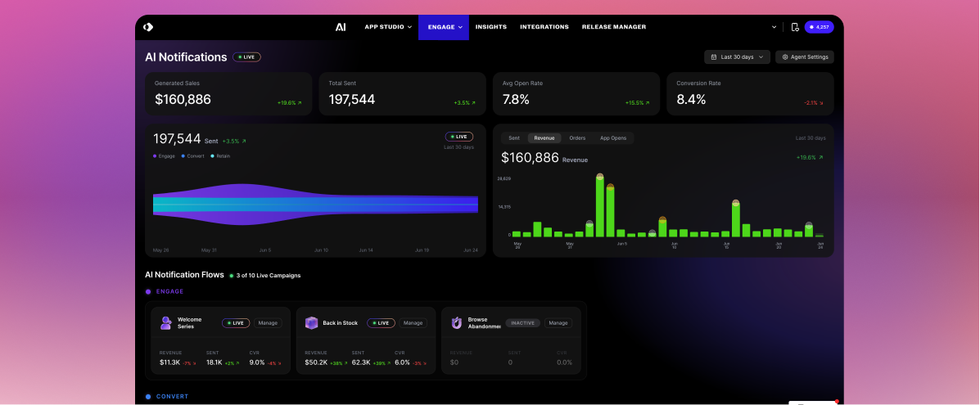Expand the account dropdown chevron
Screen dimensions: 980x405
coord(775,27)
